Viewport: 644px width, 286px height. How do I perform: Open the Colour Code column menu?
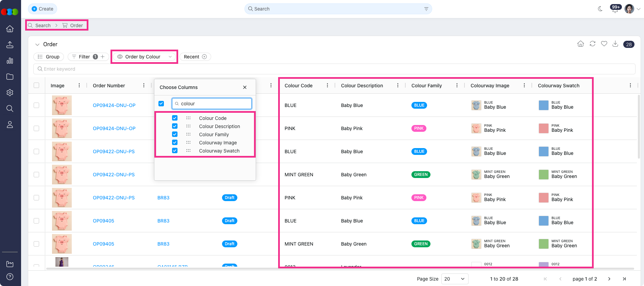click(x=327, y=86)
